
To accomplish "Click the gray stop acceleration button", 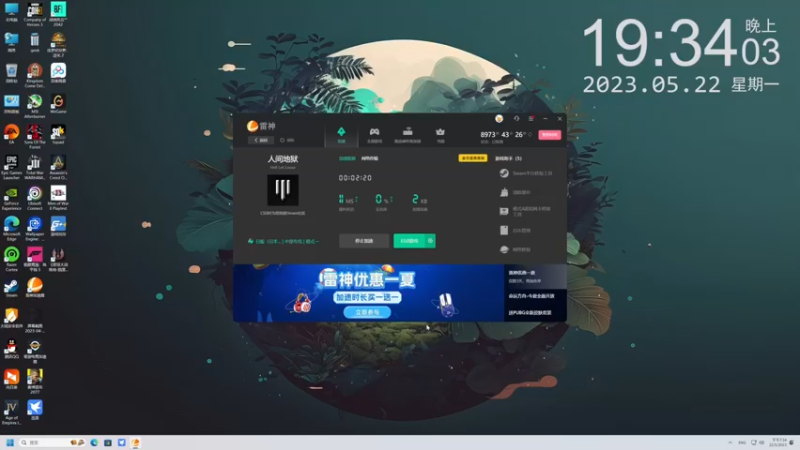I will pos(364,241).
